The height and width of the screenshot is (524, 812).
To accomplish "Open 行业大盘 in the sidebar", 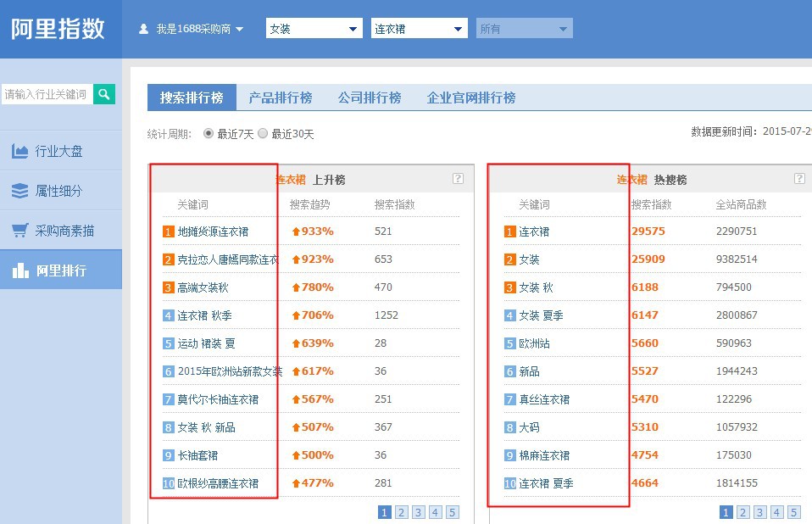I will [x=60, y=151].
